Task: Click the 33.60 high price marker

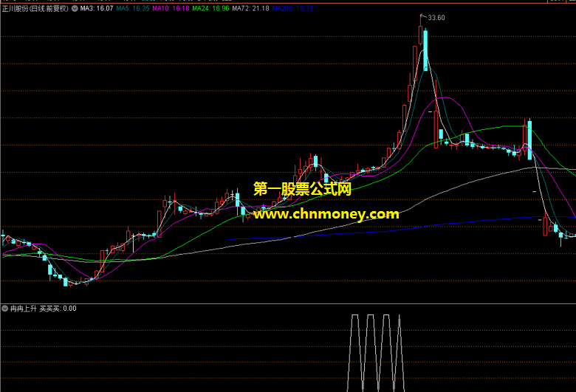Action: [x=436, y=18]
